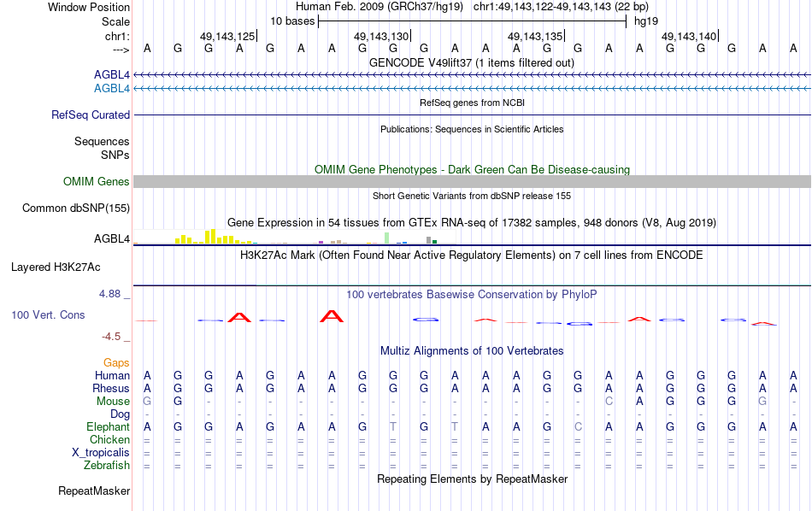812x511 pixels.
Task: Open "Publications: Sequences in Scientific Articles" title
Action: (x=472, y=129)
